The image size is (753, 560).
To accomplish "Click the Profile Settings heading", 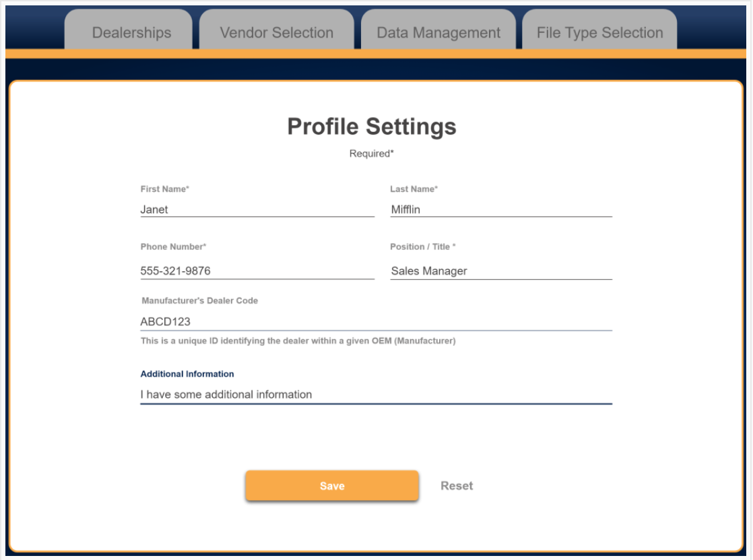I will [372, 127].
